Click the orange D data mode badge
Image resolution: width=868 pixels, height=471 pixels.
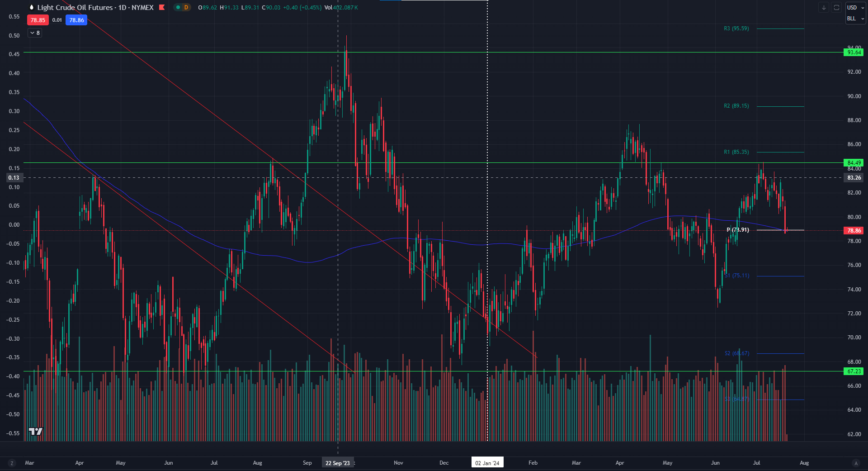[x=186, y=7]
